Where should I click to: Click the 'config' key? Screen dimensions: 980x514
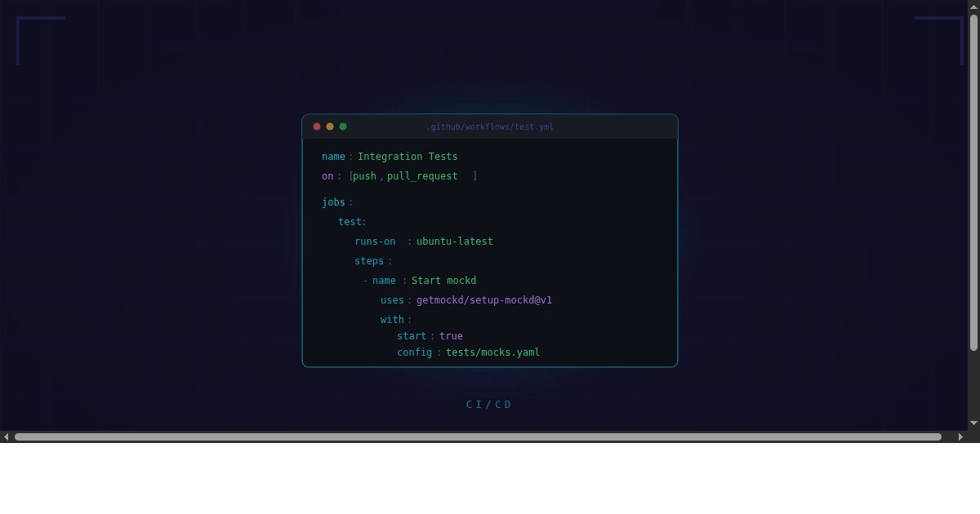point(414,352)
